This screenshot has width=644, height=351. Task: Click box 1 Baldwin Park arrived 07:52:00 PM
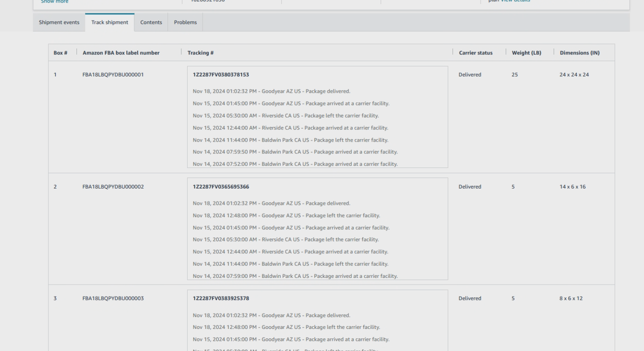(x=295, y=164)
